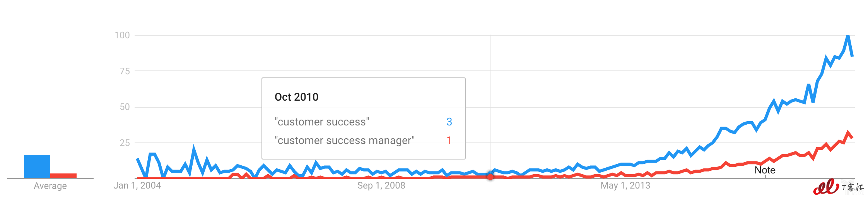The width and height of the screenshot is (868, 199).
Task: Click the red value 1 in tooltip
Action: [x=449, y=141]
